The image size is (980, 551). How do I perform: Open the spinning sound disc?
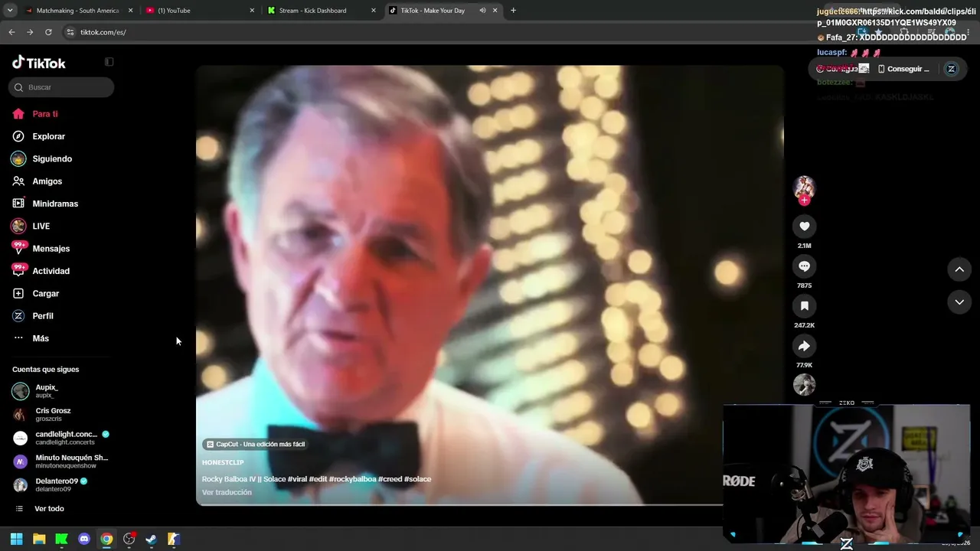coord(804,384)
